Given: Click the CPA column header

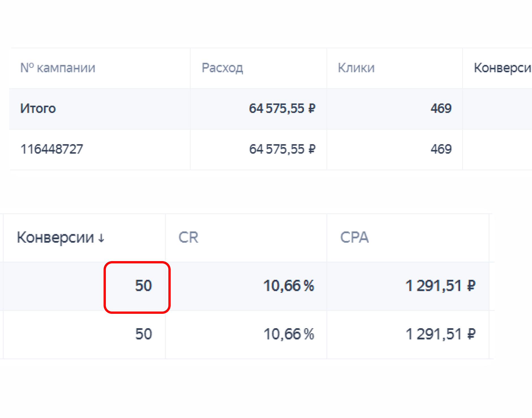Looking at the screenshot, I should pyautogui.click(x=354, y=237).
